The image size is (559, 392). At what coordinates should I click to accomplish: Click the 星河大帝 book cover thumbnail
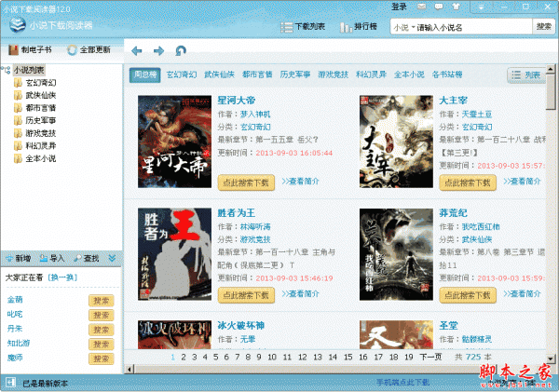pyautogui.click(x=175, y=142)
